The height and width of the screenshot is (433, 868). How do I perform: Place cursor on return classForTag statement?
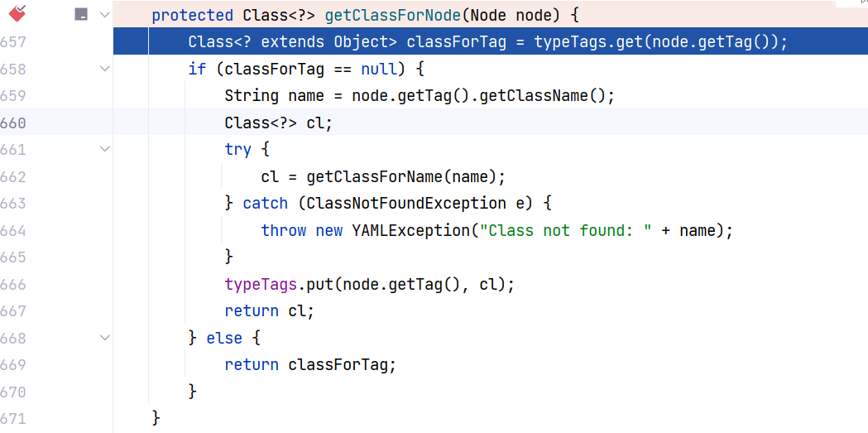(x=310, y=365)
